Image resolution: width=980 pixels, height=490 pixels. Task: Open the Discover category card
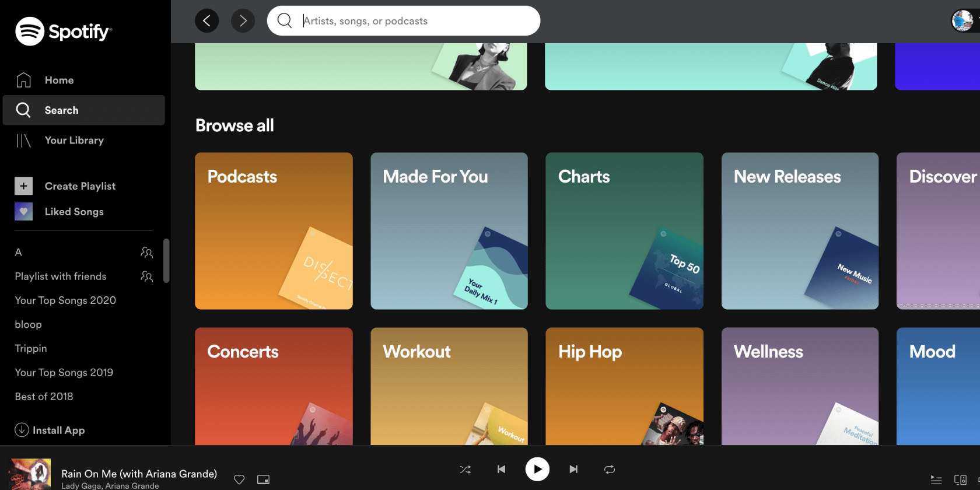[938, 231]
